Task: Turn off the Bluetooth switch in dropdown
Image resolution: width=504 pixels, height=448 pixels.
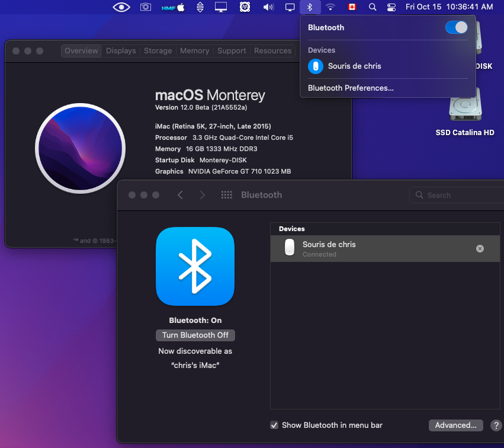Action: pos(456,28)
